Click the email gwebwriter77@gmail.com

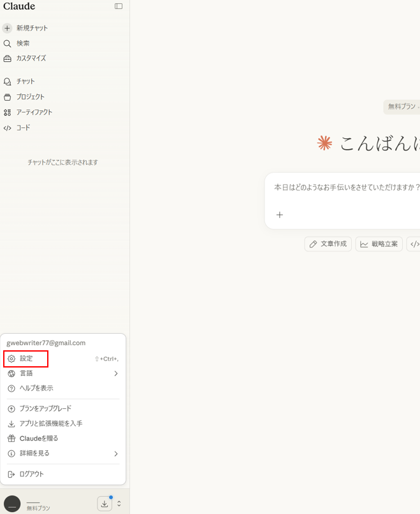point(46,343)
